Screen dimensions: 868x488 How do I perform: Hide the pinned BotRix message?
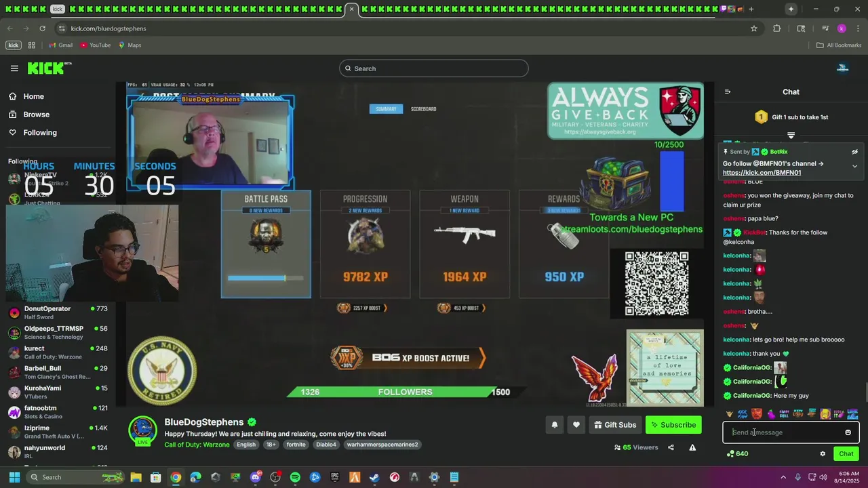(x=854, y=152)
